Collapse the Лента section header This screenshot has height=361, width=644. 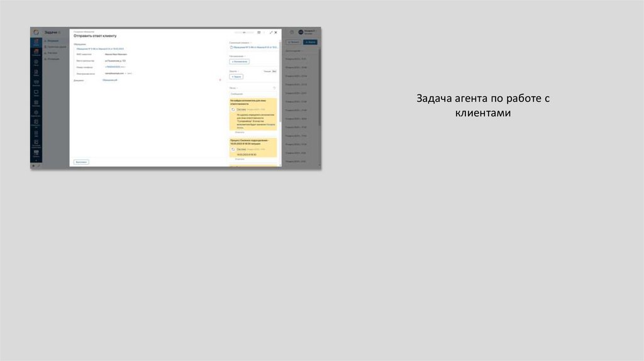[x=237, y=87]
